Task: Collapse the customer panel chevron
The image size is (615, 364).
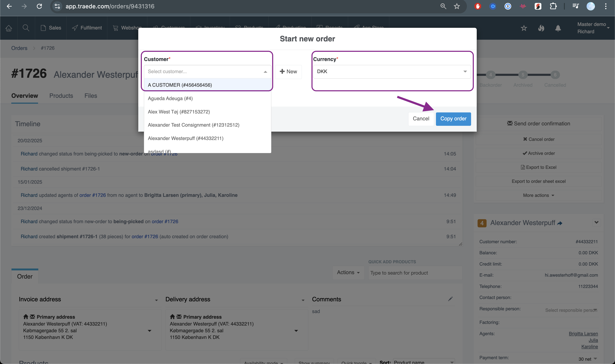Action: coord(596,223)
